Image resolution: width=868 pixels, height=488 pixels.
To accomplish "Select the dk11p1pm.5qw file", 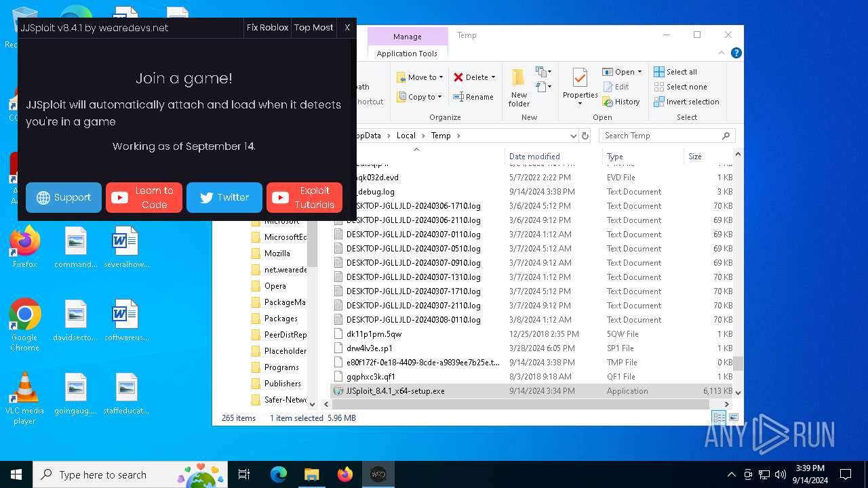I will pyautogui.click(x=532, y=334).
